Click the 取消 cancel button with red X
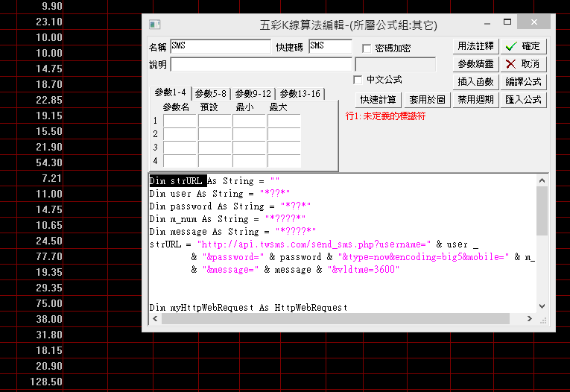 (x=524, y=64)
